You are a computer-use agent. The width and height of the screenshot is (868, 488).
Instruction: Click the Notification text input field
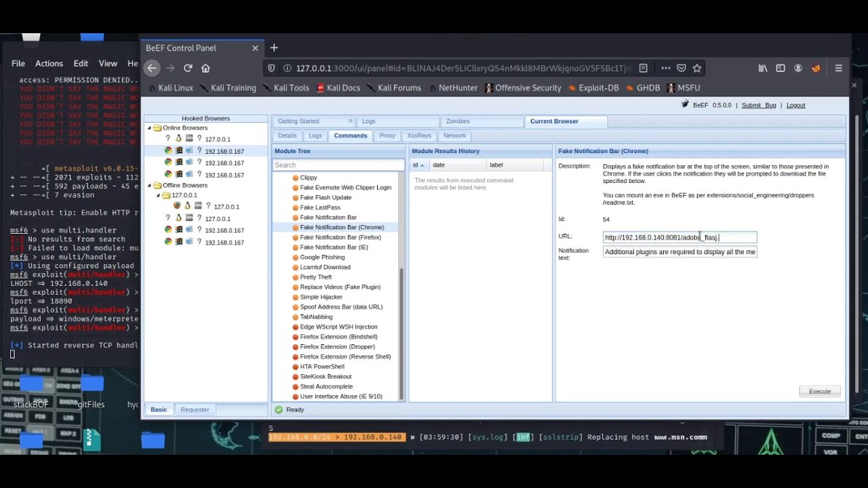(x=679, y=251)
